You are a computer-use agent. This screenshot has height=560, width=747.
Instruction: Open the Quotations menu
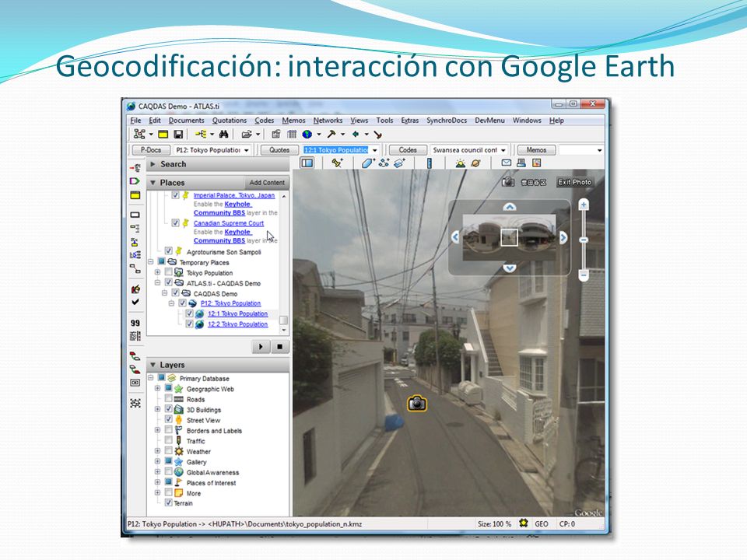[229, 121]
